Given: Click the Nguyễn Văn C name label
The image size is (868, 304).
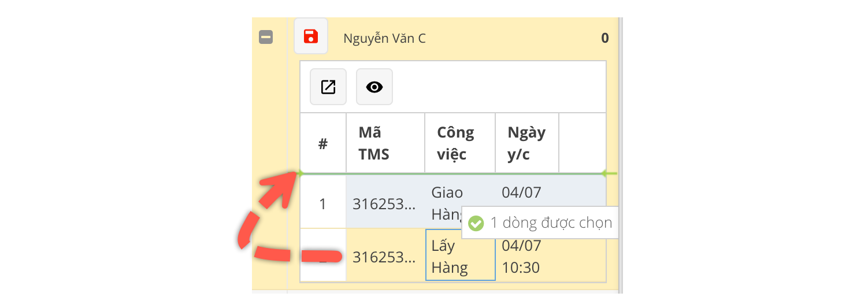Looking at the screenshot, I should (384, 39).
